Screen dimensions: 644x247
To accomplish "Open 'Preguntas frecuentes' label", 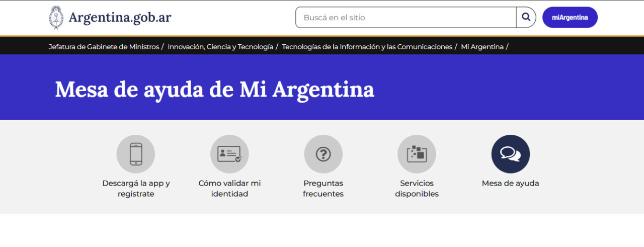I will coord(323,189).
